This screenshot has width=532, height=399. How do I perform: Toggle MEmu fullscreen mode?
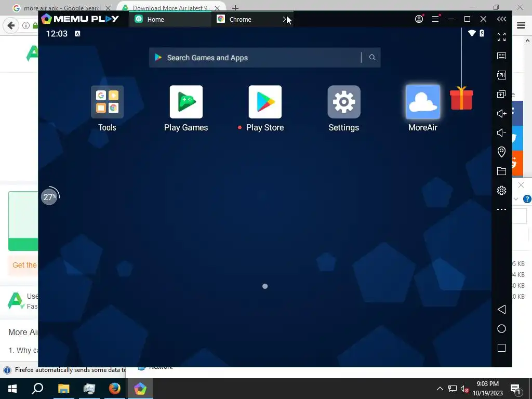[x=501, y=37]
